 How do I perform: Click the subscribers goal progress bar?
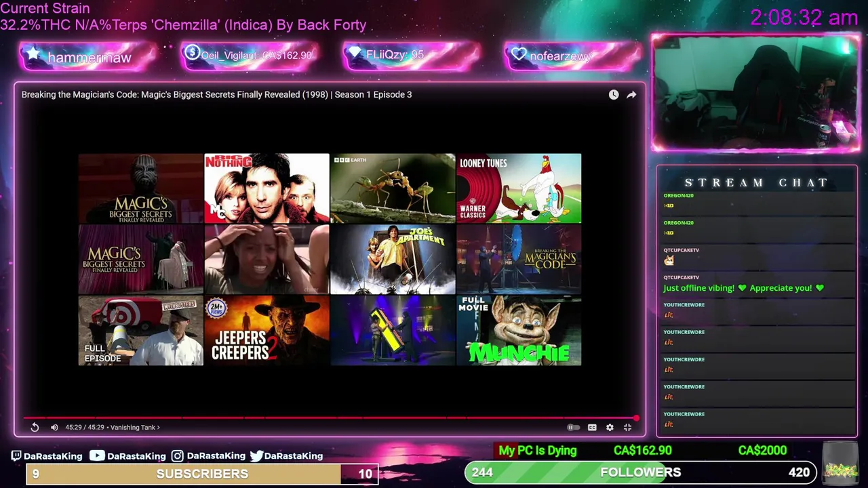tap(202, 474)
